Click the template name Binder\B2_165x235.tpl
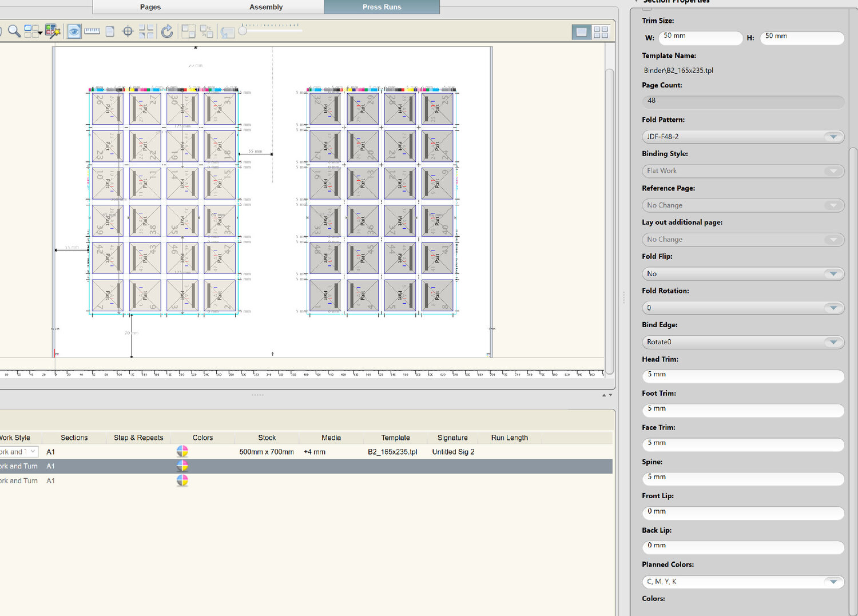 click(678, 70)
